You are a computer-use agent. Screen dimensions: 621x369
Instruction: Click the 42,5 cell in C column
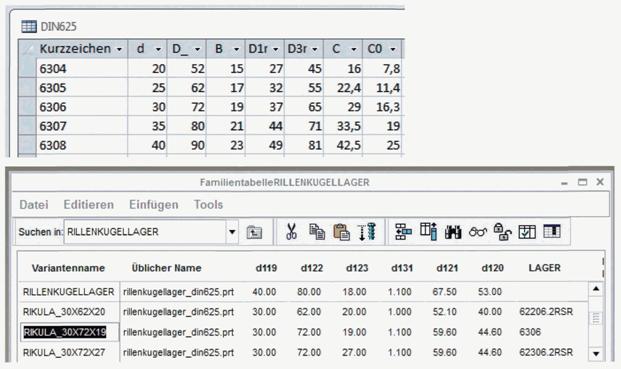343,145
